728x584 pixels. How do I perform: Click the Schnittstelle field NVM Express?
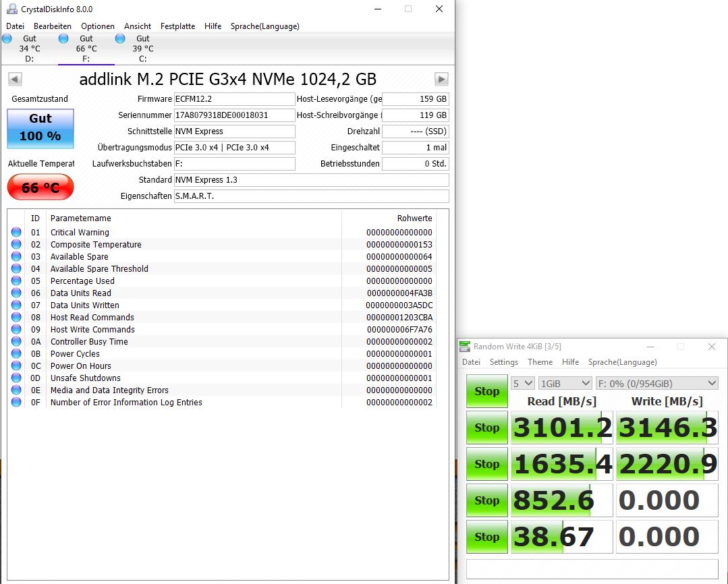click(235, 132)
